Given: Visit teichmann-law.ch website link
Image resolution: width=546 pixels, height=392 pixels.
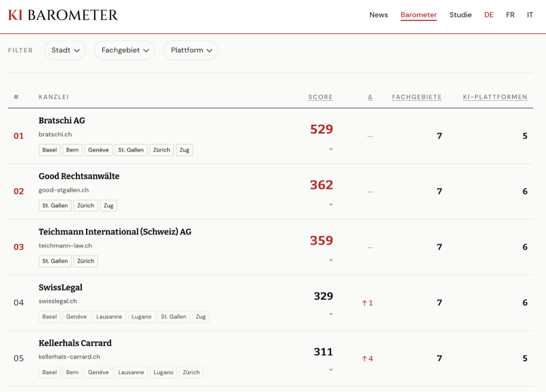Looking at the screenshot, I should click(x=65, y=245).
